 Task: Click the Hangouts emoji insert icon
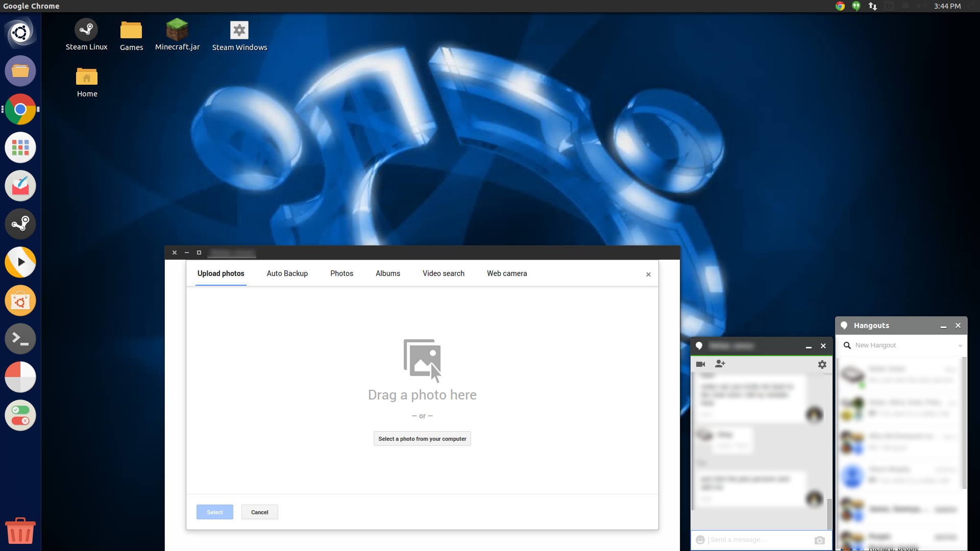[x=701, y=540]
